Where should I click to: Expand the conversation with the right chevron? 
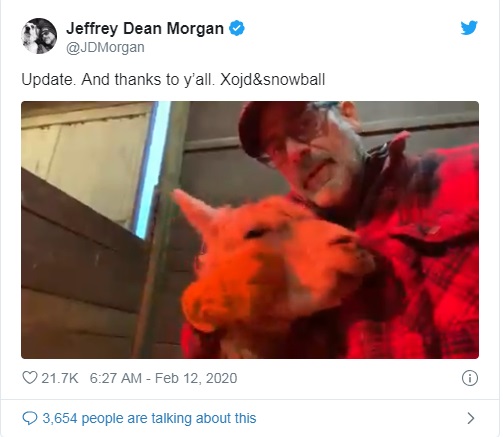(471, 418)
